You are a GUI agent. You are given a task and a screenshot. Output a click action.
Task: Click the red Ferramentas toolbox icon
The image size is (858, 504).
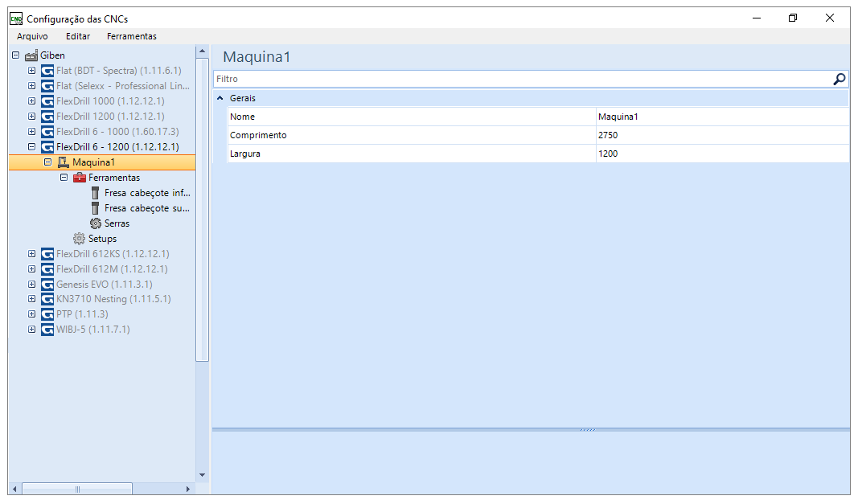click(x=80, y=178)
